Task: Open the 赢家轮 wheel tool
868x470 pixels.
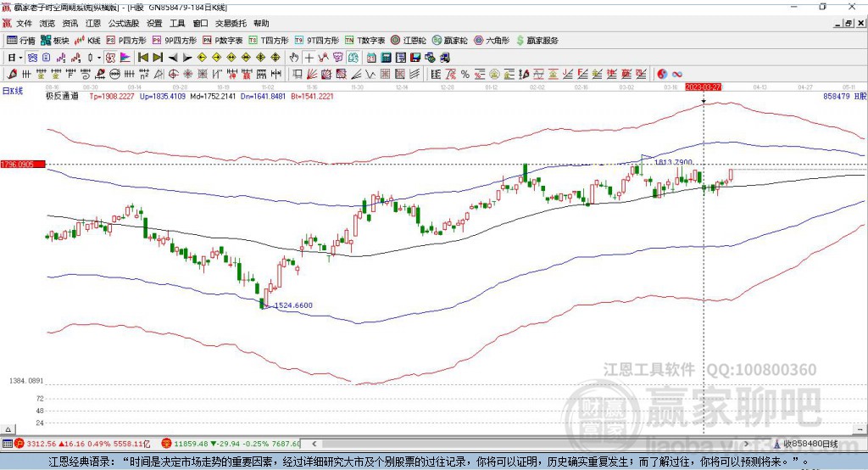Action: coord(449,41)
